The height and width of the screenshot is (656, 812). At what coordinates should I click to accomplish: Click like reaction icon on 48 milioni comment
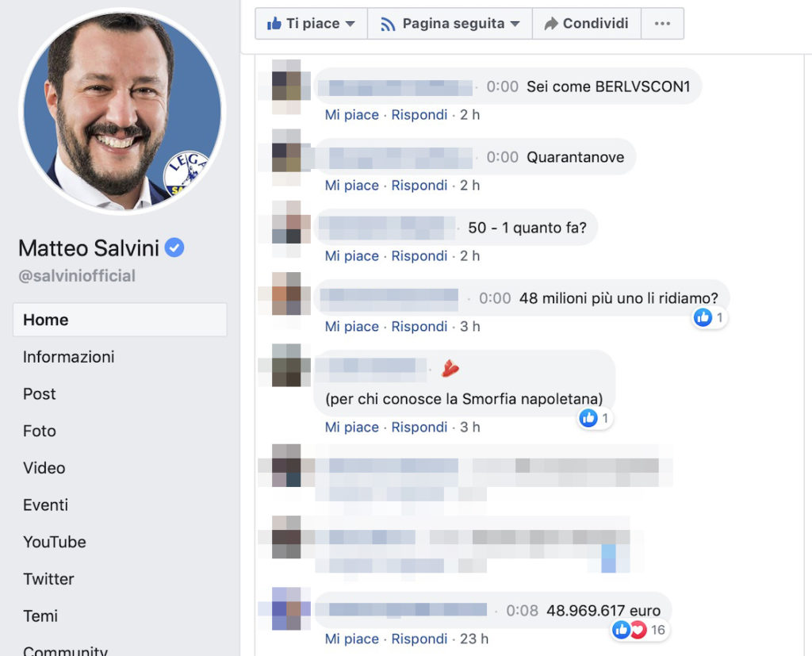[x=703, y=317]
